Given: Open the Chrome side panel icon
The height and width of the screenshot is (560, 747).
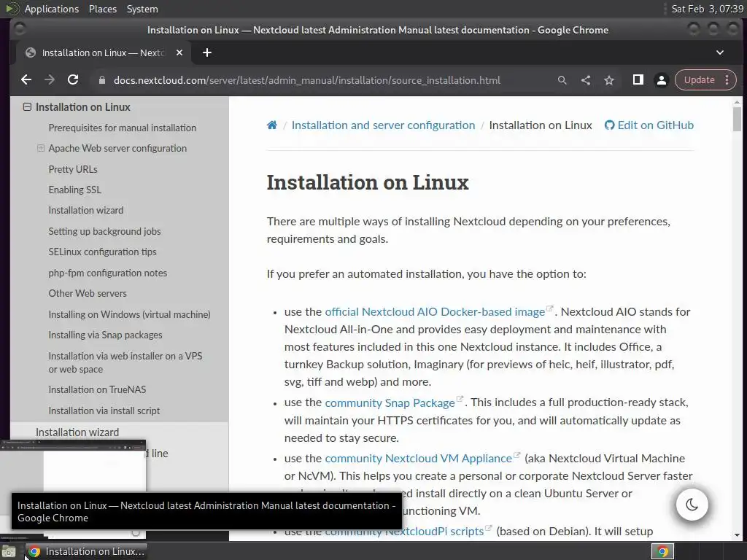Looking at the screenshot, I should click(x=638, y=80).
